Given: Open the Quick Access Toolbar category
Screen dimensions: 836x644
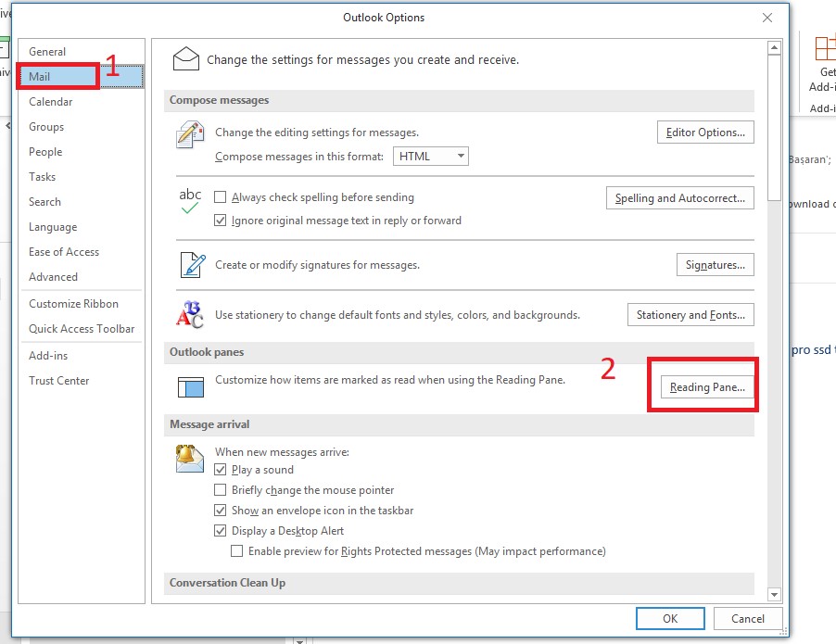Looking at the screenshot, I should (82, 328).
